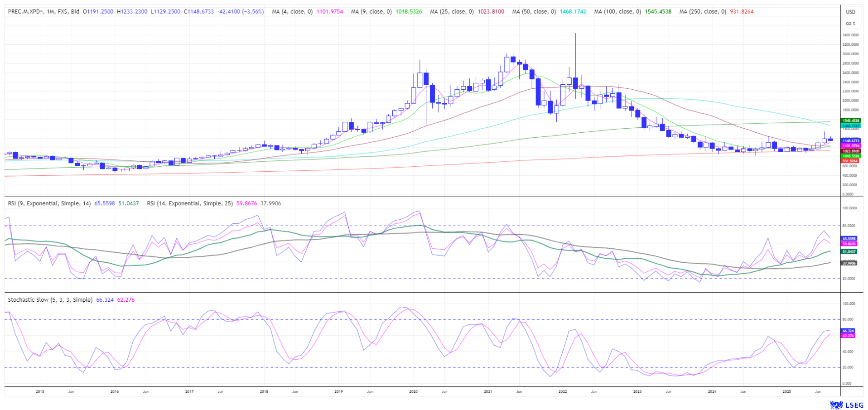Select the MA (9, close, 0) indicator label
The height and width of the screenshot is (410, 868).
(x=371, y=12)
